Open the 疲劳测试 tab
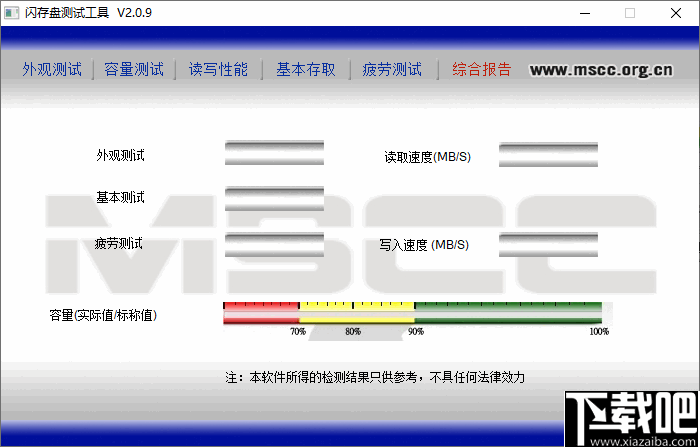The width and height of the screenshot is (700, 447). (392, 70)
